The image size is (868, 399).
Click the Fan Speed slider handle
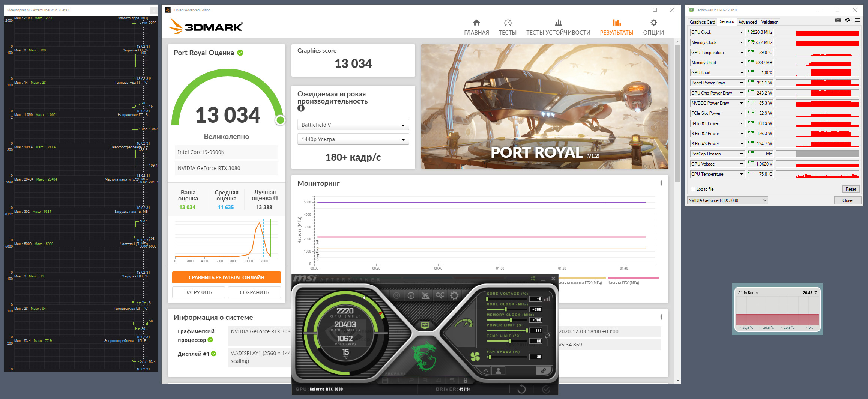[490, 357]
